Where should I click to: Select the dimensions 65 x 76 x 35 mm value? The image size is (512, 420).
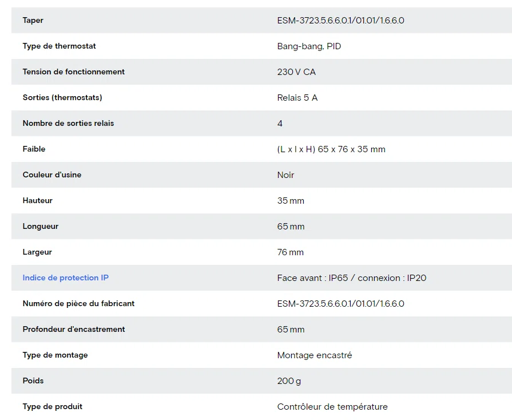coord(331,149)
